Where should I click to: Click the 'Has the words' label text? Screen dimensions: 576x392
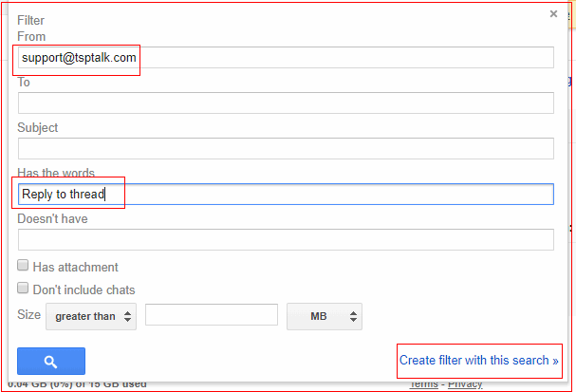click(56, 173)
